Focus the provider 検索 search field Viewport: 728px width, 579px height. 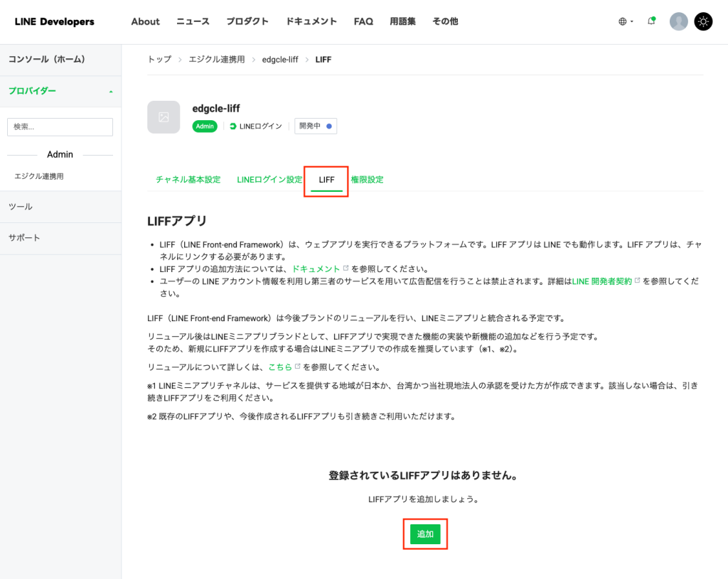[60, 126]
